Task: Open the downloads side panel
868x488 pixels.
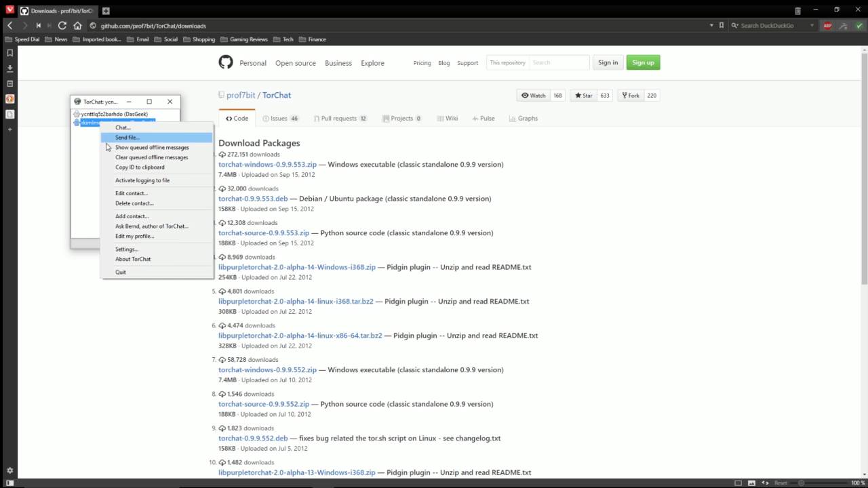Action: tap(9, 68)
